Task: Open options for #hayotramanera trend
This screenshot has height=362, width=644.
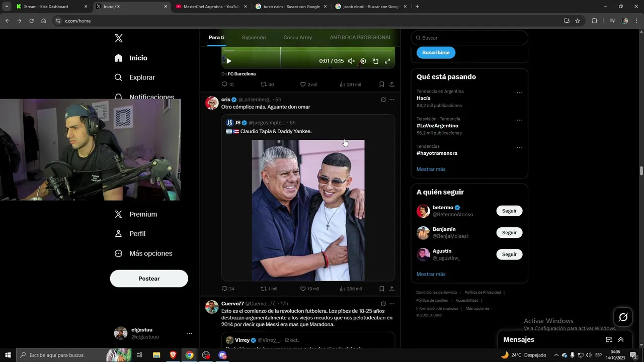Action: point(519,148)
